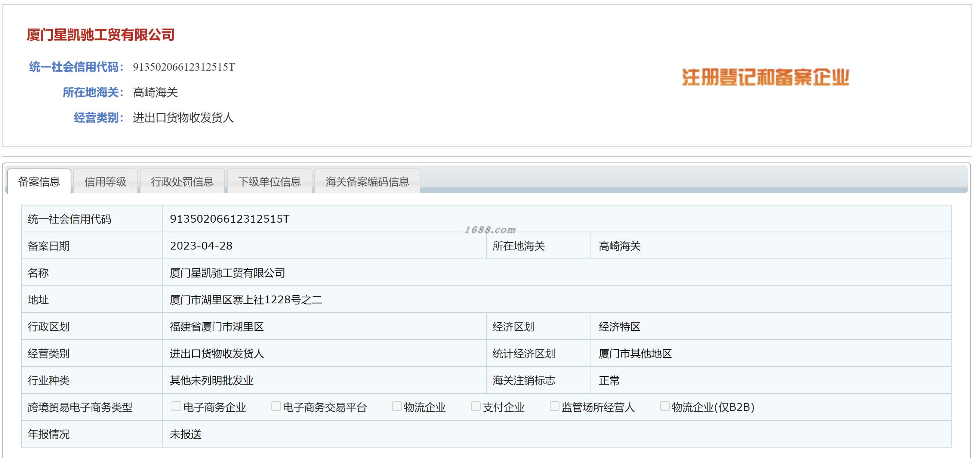Enable the 物流企业 checkbox
980x458 pixels.
[397, 406]
